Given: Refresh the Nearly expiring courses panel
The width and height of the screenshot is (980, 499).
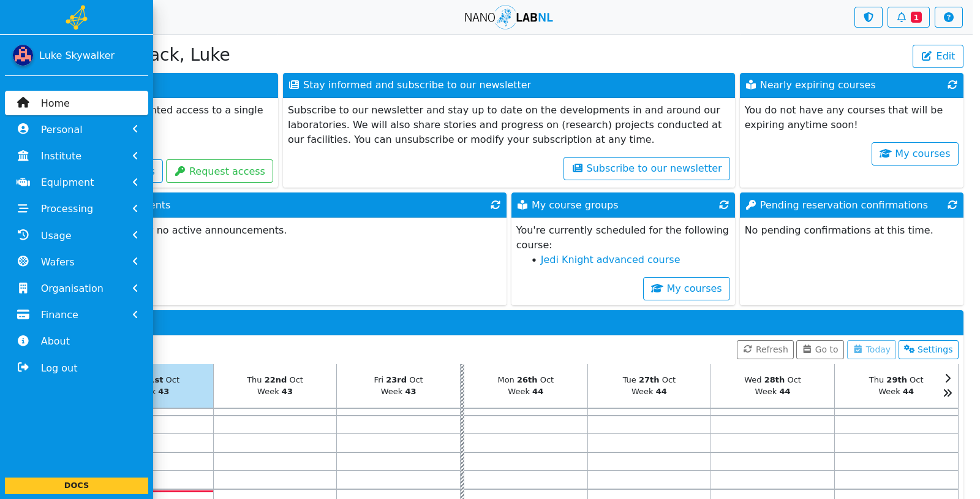Looking at the screenshot, I should pyautogui.click(x=952, y=85).
